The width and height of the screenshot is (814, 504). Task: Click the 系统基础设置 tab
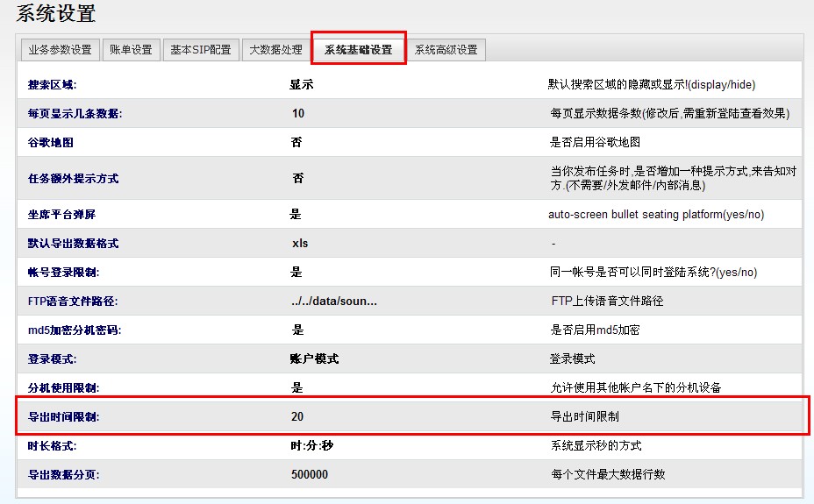click(358, 50)
